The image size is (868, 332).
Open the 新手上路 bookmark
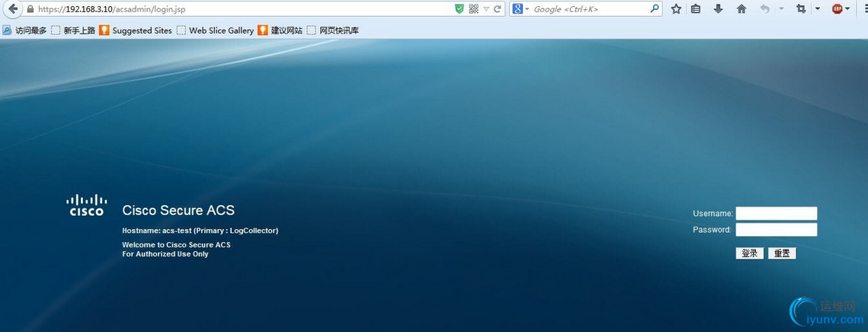(73, 31)
